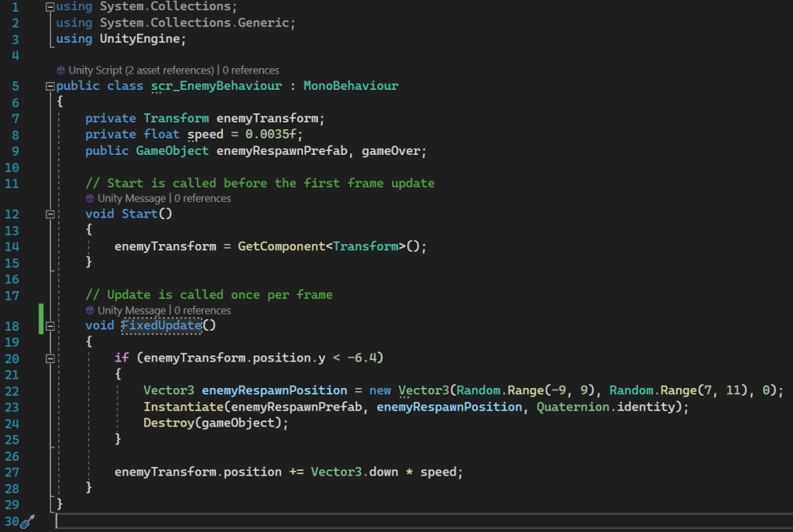Collapse the if statement block

[x=50, y=359]
